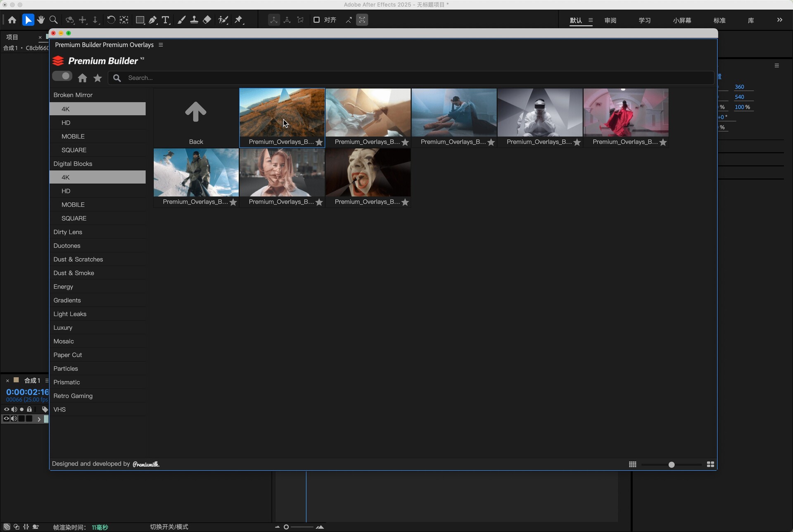The image size is (793, 532).
Task: Open the 学习 workspace tab
Action: pyautogui.click(x=644, y=20)
